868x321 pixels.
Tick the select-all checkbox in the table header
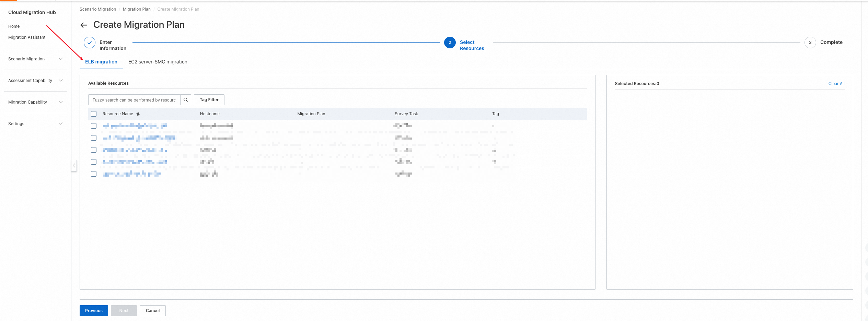(x=94, y=114)
